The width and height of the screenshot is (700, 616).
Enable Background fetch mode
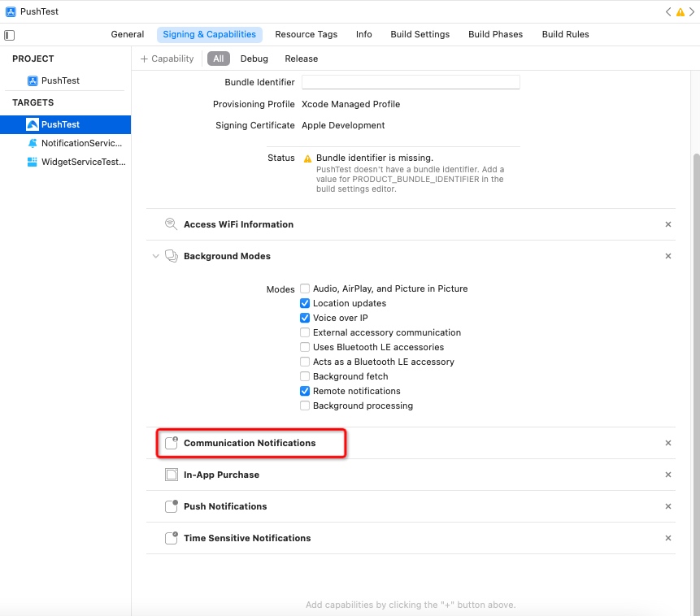tap(305, 376)
